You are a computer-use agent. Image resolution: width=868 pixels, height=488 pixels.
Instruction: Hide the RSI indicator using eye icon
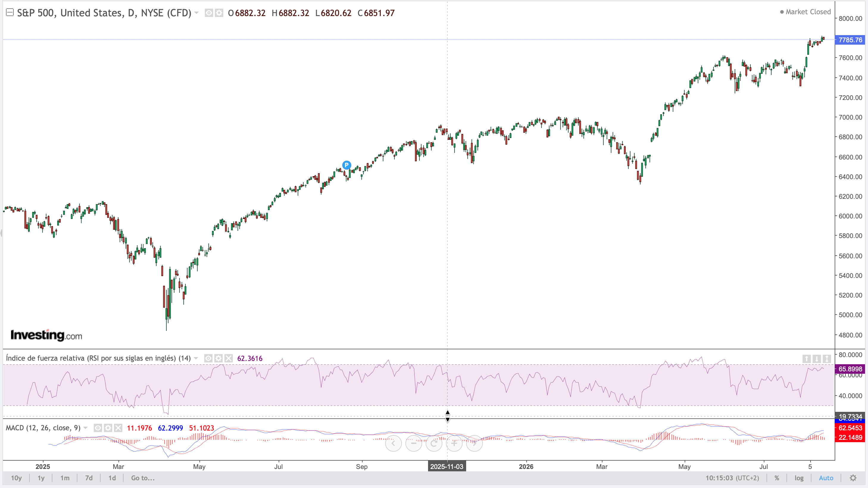(208, 358)
